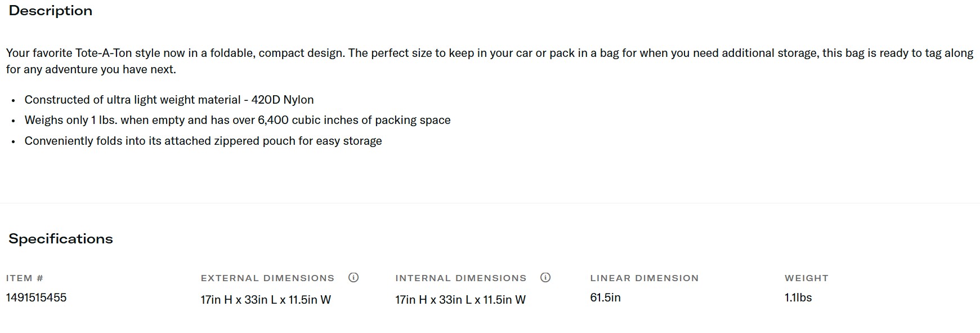
Task: Click the divider line above Specifications
Action: pyautogui.click(x=490, y=203)
